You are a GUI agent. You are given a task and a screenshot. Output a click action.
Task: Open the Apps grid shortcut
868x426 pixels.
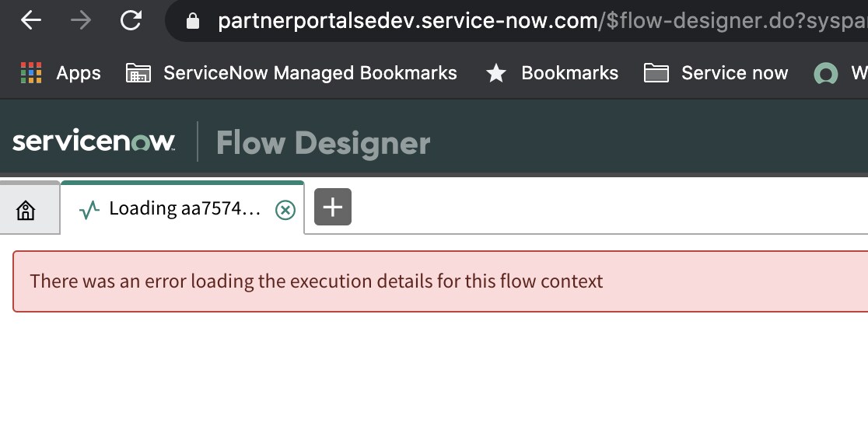(x=60, y=73)
